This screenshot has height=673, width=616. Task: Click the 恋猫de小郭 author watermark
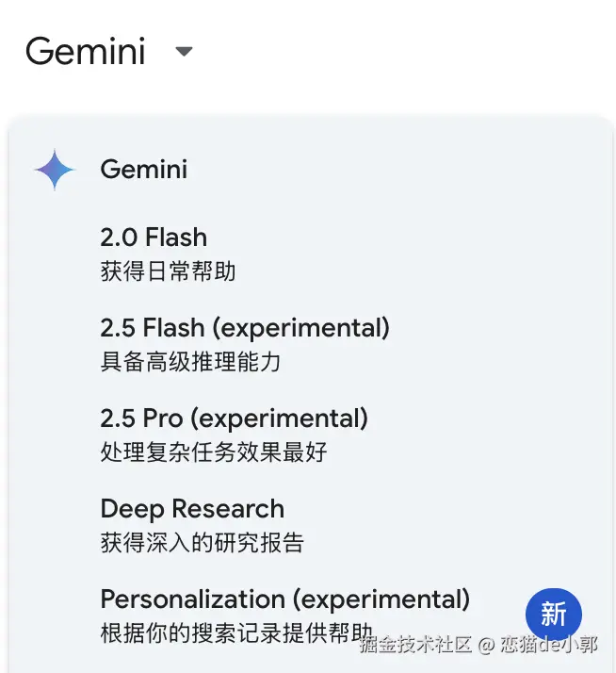(x=549, y=645)
